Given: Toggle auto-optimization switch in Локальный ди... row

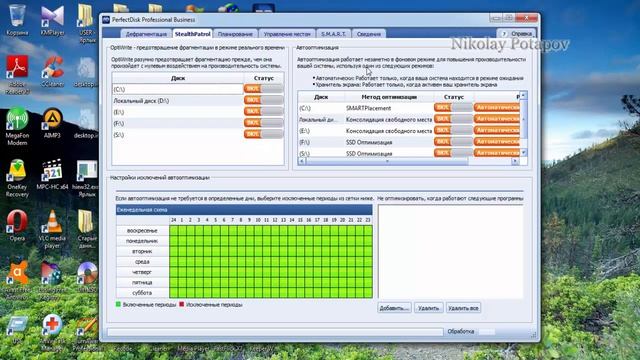Looking at the screenshot, I should click(x=453, y=119).
